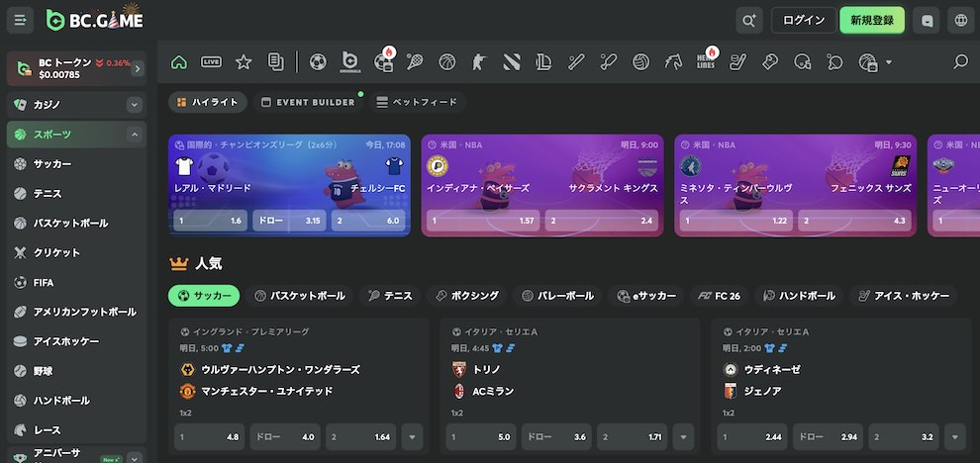This screenshot has width=980, height=463.
Task: Bet Phoenix Suns at 4.3 odds
Action: [854, 221]
